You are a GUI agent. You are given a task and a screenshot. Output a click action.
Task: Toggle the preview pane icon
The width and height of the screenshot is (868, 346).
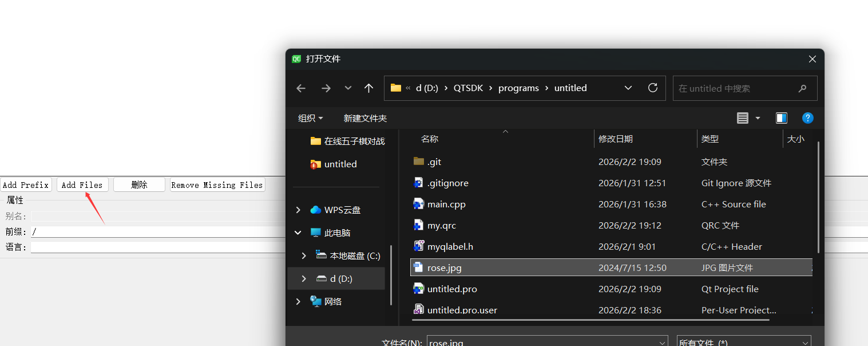tap(782, 118)
